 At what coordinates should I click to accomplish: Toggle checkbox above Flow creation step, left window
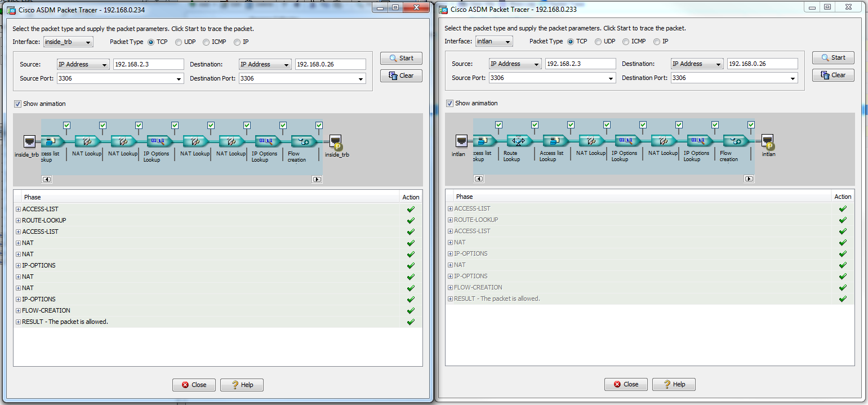point(319,125)
